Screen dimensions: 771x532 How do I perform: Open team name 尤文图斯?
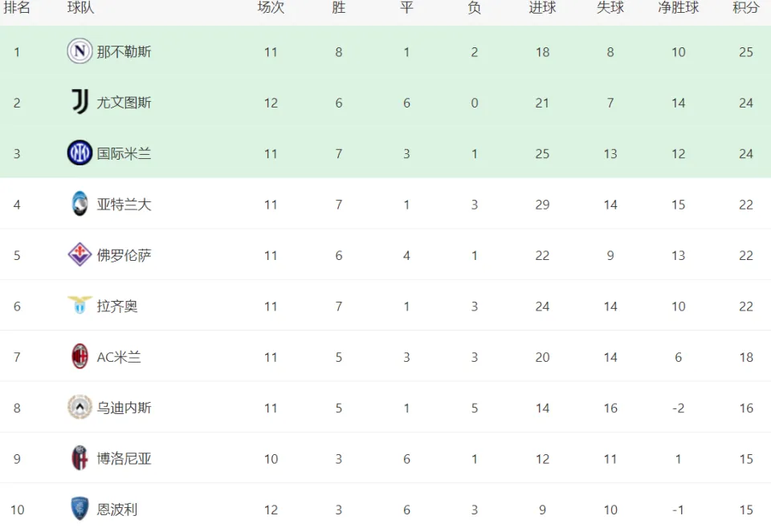(x=124, y=103)
